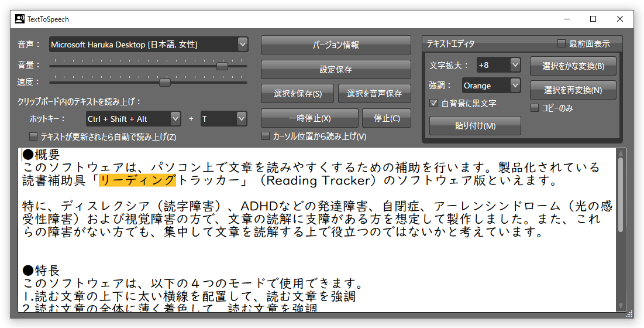Open the 音声 voice selection dropdown
Image resolution: width=644 pixels, height=328 pixels.
pos(149,45)
